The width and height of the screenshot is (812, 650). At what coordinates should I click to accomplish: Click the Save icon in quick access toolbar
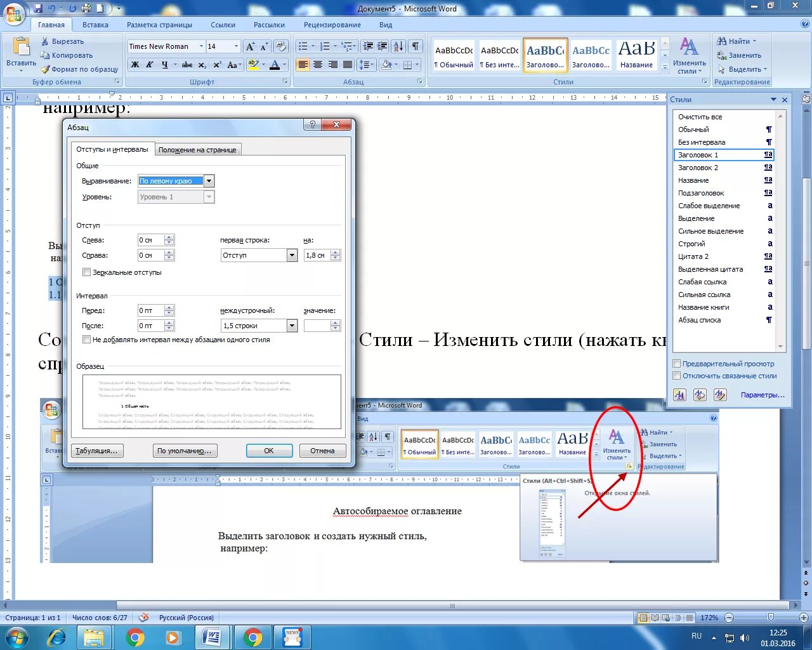[38, 9]
